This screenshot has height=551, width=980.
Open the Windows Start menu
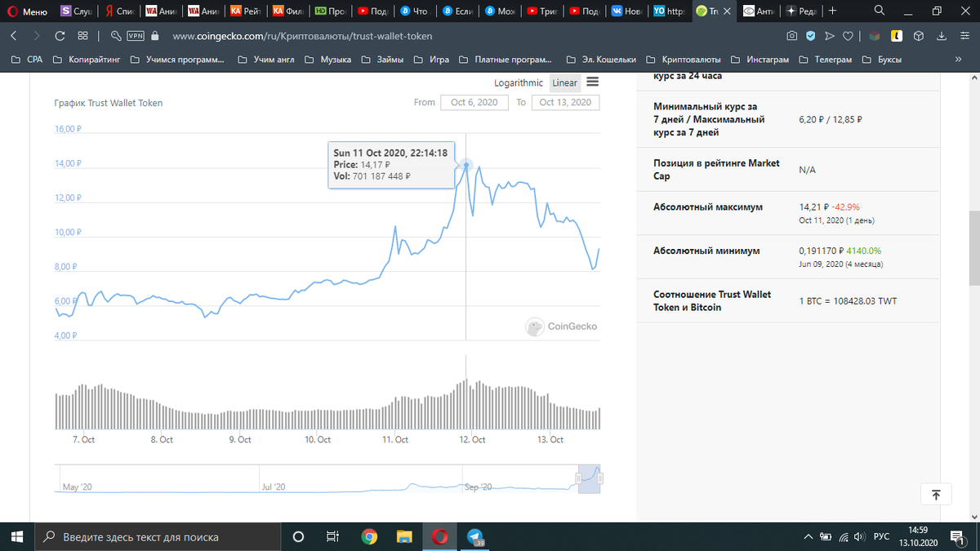coord(16,536)
